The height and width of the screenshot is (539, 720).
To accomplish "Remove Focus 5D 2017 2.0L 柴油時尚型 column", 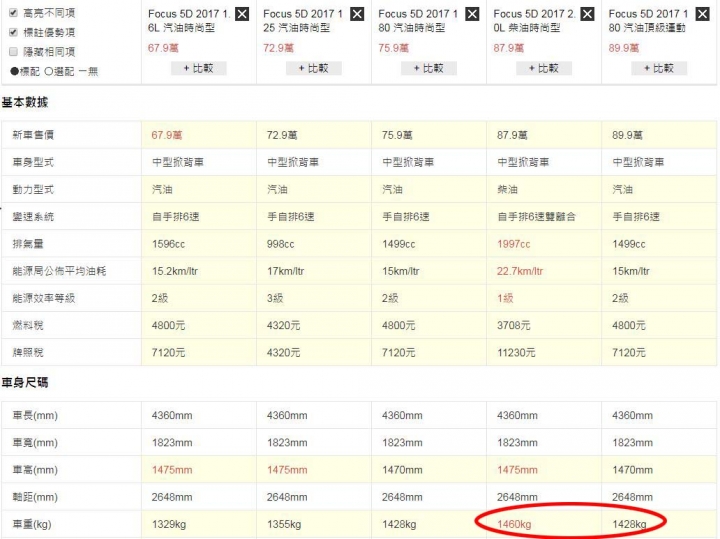I will click(x=587, y=14).
